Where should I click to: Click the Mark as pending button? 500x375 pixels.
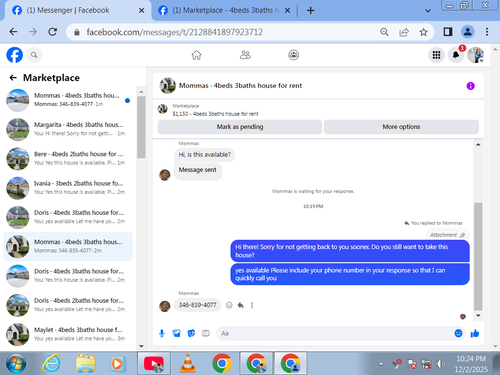(x=240, y=127)
